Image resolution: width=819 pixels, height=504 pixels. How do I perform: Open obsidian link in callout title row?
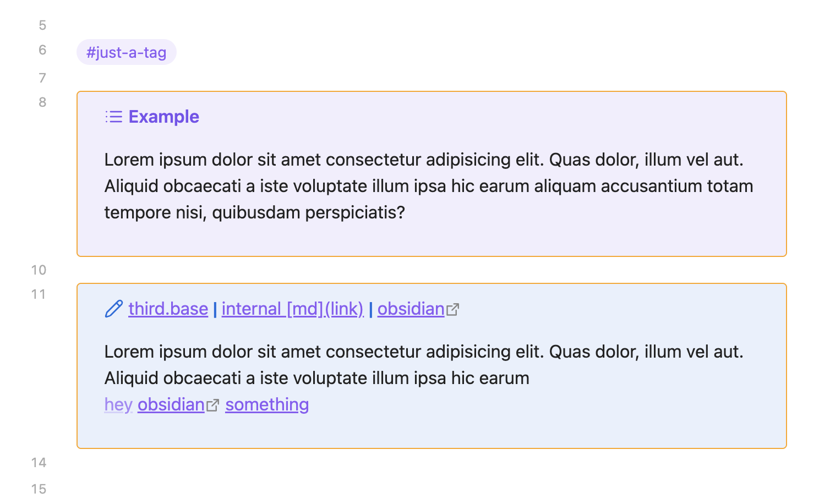(x=411, y=309)
